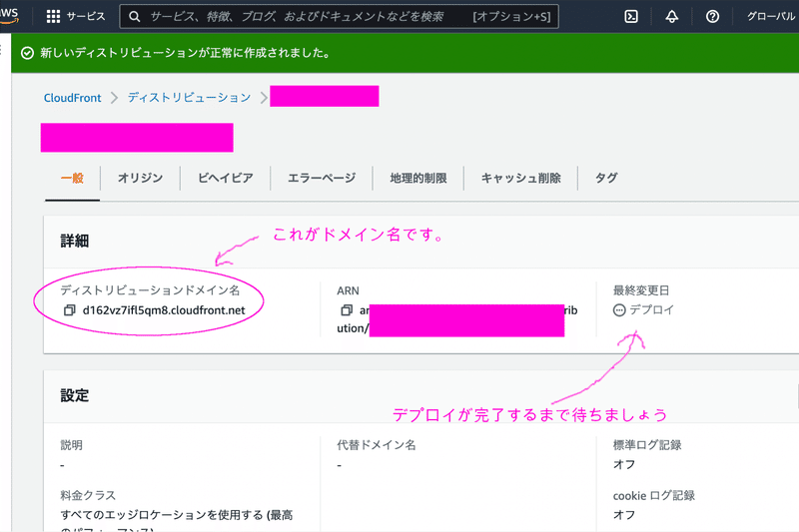
Task: Switch to the オリジン tab
Action: (140, 178)
